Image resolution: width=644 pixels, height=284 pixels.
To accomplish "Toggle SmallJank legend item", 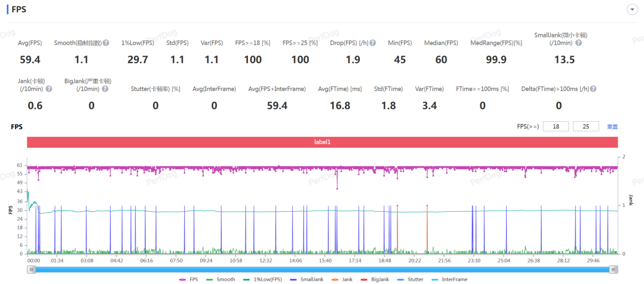I will [307, 279].
